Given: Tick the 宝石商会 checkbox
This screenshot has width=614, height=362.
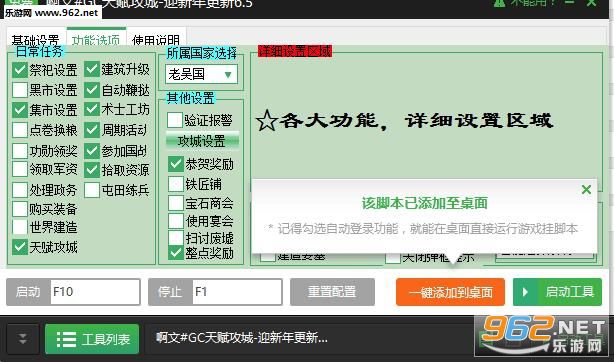Looking at the screenshot, I should point(176,203).
